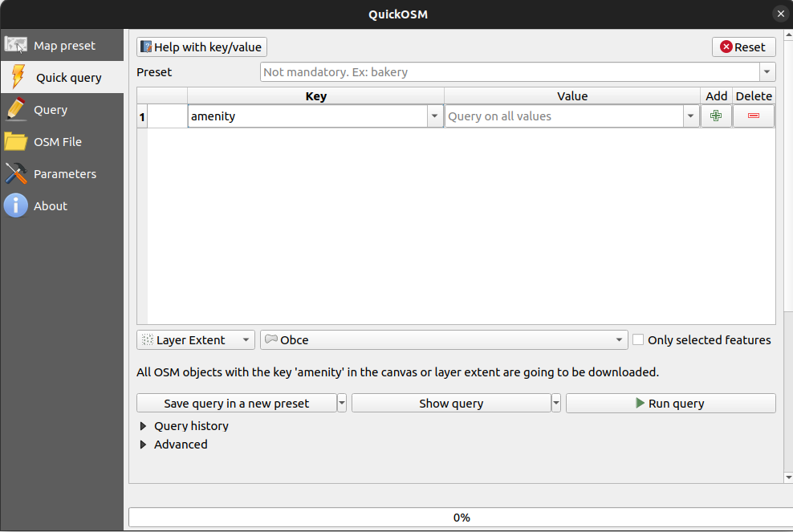The width and height of the screenshot is (793, 532).
Task: Click the Key column header
Action: pos(315,96)
